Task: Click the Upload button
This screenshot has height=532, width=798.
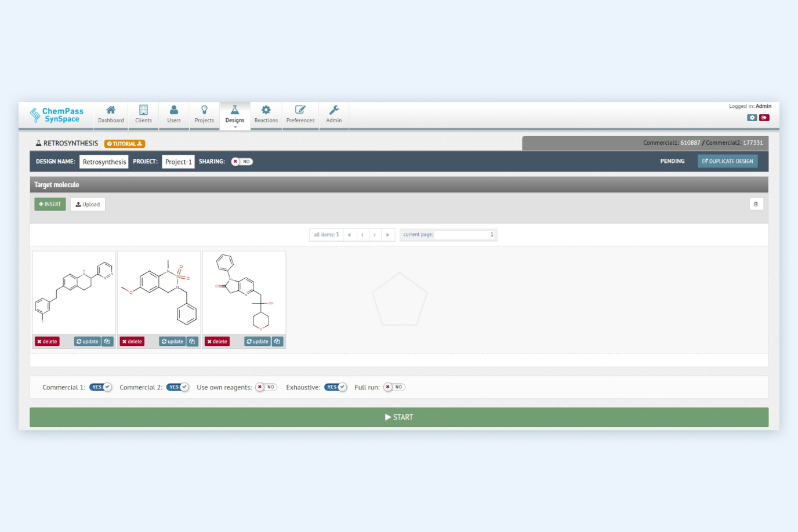Action: 88,204
